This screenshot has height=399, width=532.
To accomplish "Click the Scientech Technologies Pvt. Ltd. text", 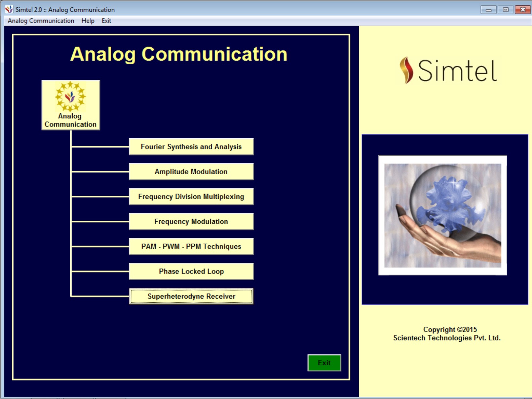I will point(447,338).
